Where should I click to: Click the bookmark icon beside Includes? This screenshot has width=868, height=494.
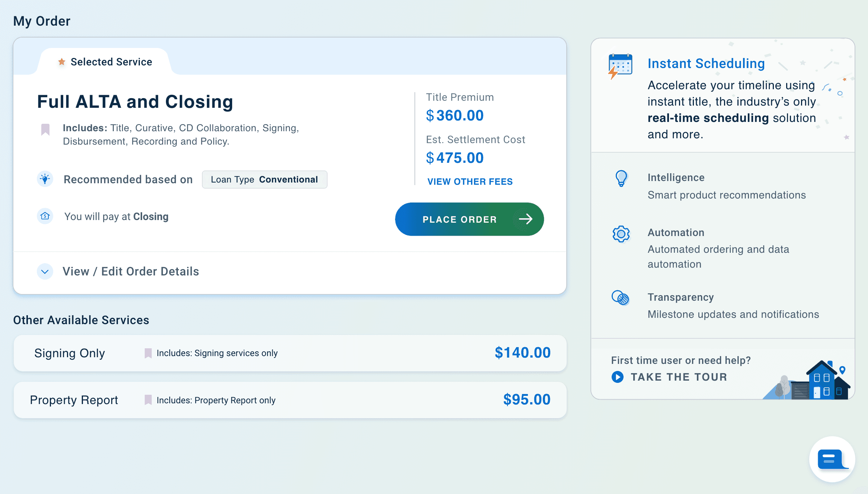pyautogui.click(x=45, y=130)
